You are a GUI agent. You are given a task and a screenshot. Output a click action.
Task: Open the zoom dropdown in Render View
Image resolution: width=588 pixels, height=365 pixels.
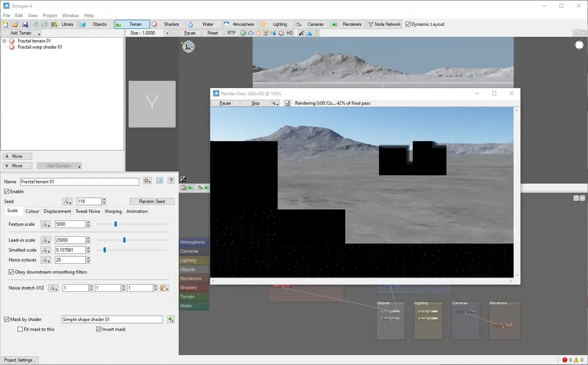(275, 103)
